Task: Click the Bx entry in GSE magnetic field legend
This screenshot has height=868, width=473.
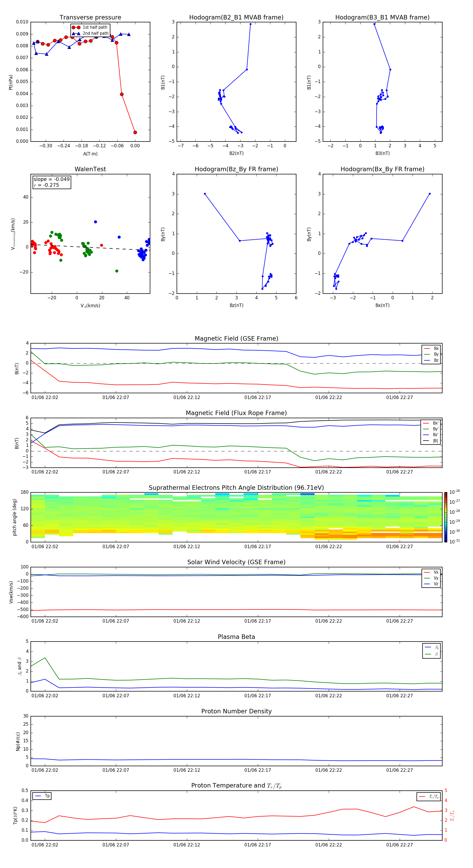Action: 431,349
